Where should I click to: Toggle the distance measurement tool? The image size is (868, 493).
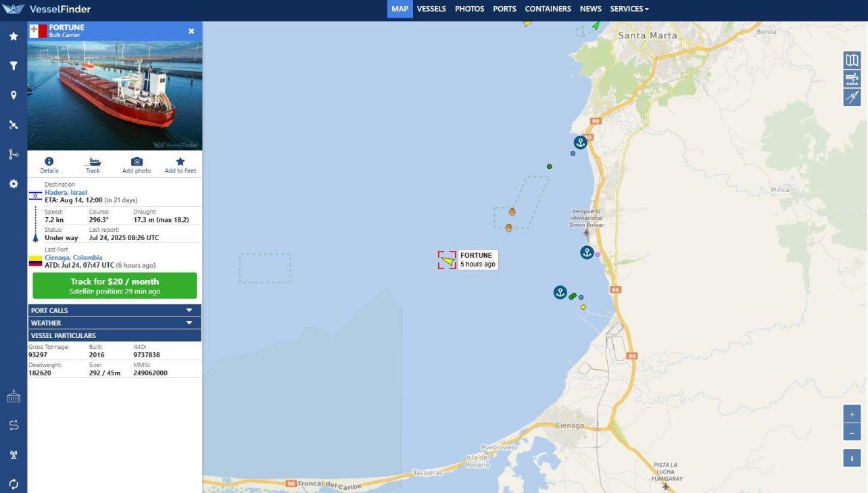tap(851, 97)
